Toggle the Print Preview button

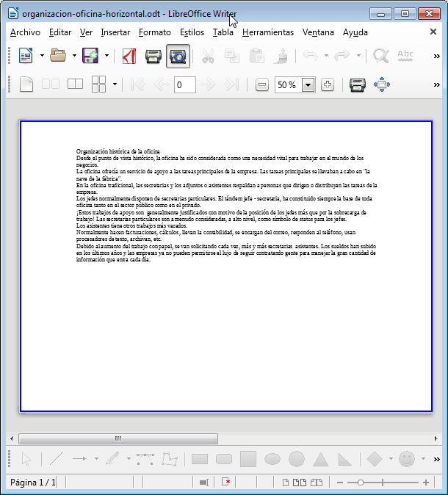pos(178,57)
